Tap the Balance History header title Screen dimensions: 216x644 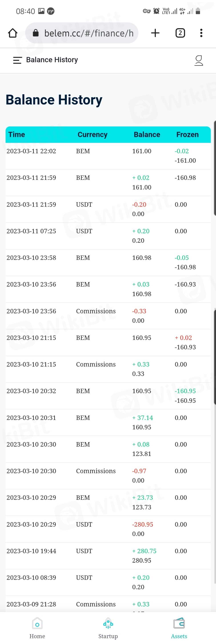52,60
